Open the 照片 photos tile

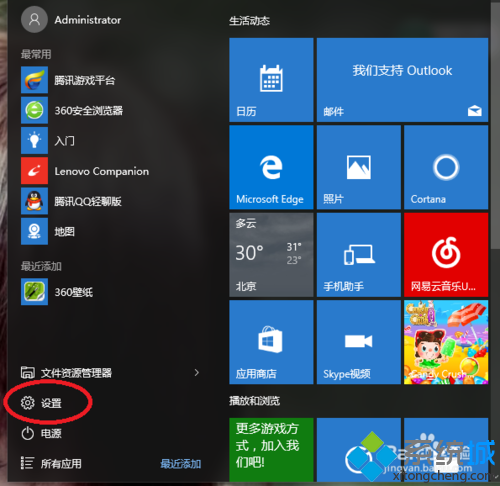[359, 167]
